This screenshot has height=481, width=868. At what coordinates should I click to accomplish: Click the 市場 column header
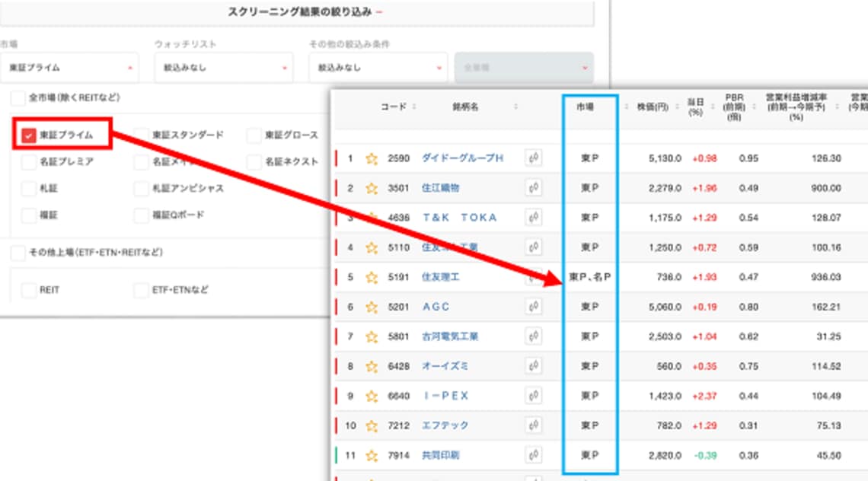tap(585, 107)
